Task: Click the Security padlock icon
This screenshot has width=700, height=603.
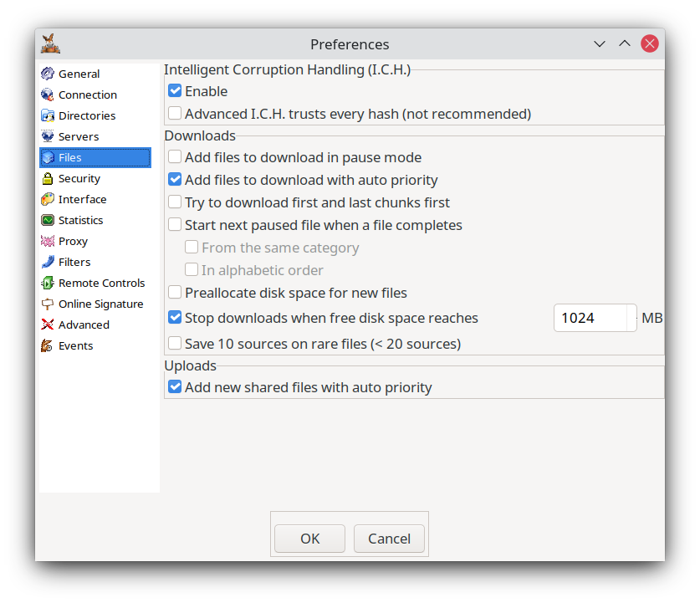Action: 48,178
